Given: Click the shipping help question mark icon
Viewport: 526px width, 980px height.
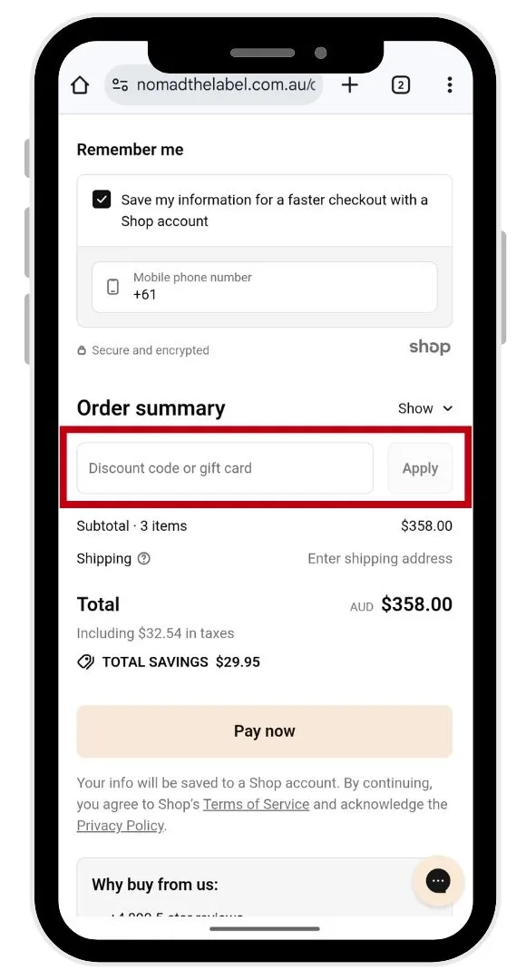Looking at the screenshot, I should (x=143, y=559).
